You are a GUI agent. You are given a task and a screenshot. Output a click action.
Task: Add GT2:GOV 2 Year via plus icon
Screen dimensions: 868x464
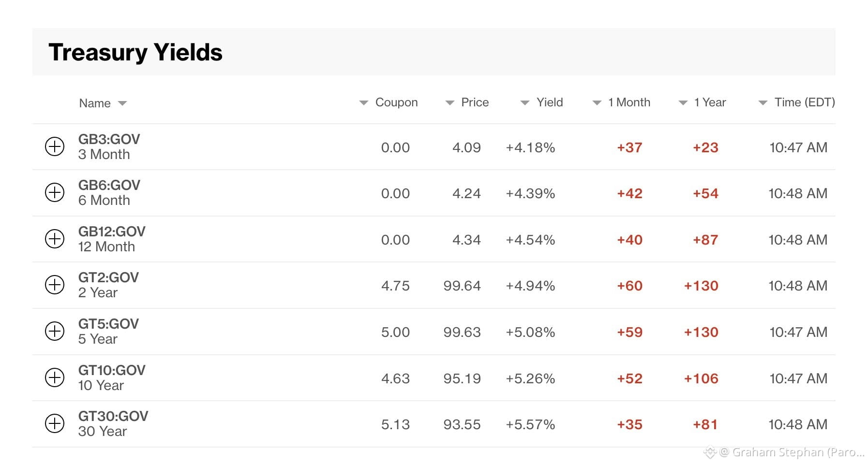(x=55, y=285)
